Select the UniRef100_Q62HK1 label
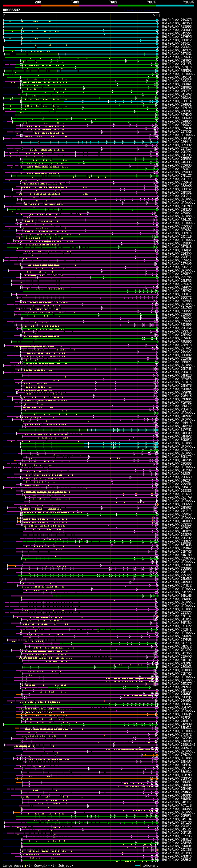The image size is (197, 868). [177, 860]
